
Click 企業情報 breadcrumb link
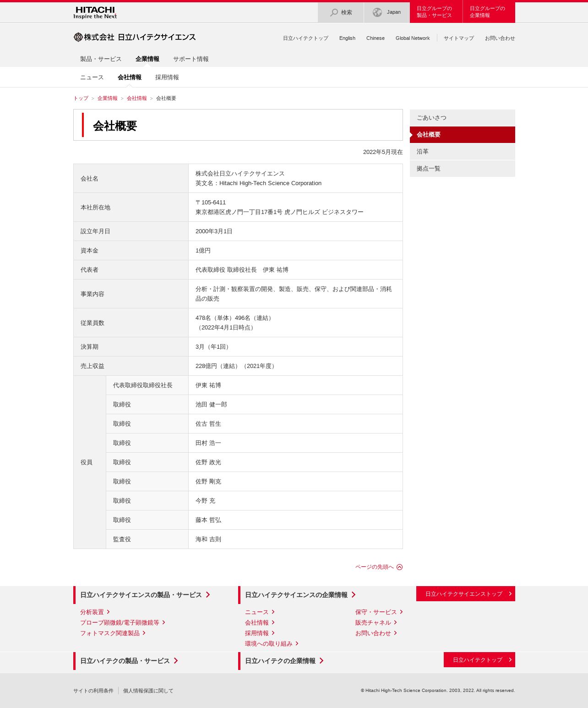[108, 98]
